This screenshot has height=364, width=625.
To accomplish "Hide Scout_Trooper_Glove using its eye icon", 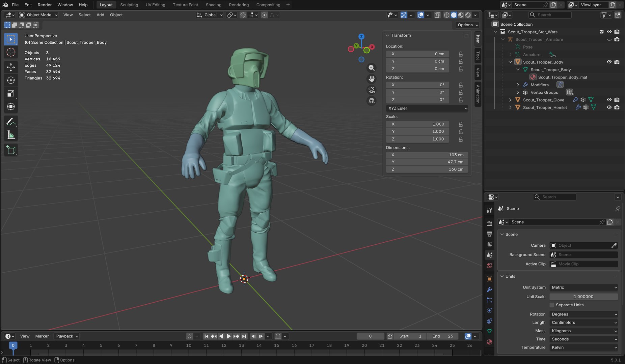I will tap(609, 100).
